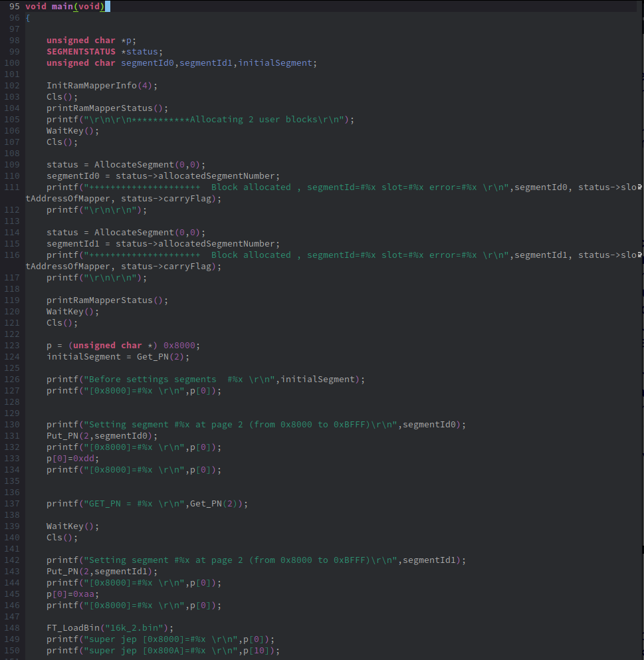Click the 'SEGMENTSTATUS' type name on line 99
Image resolution: width=644 pixels, height=660 pixels.
(81, 52)
